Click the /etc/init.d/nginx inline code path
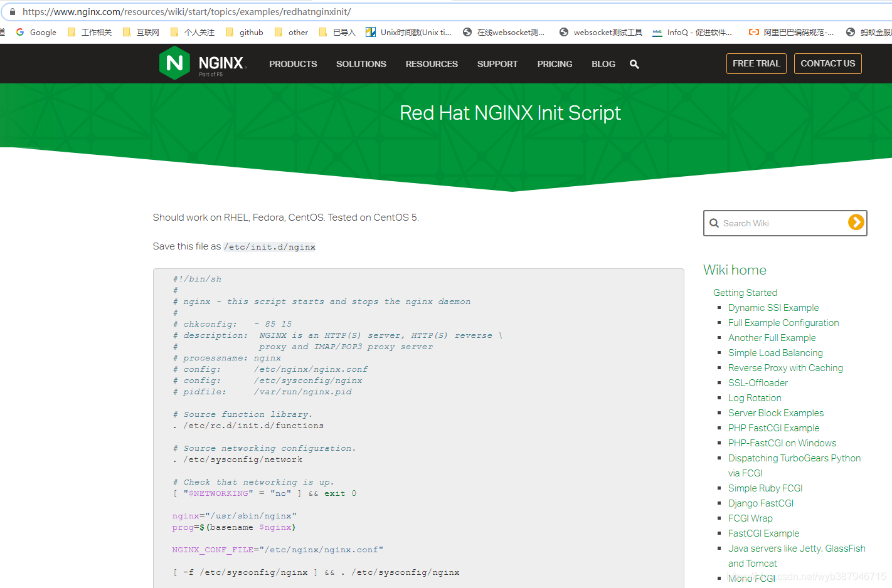The image size is (892, 588). (x=270, y=247)
